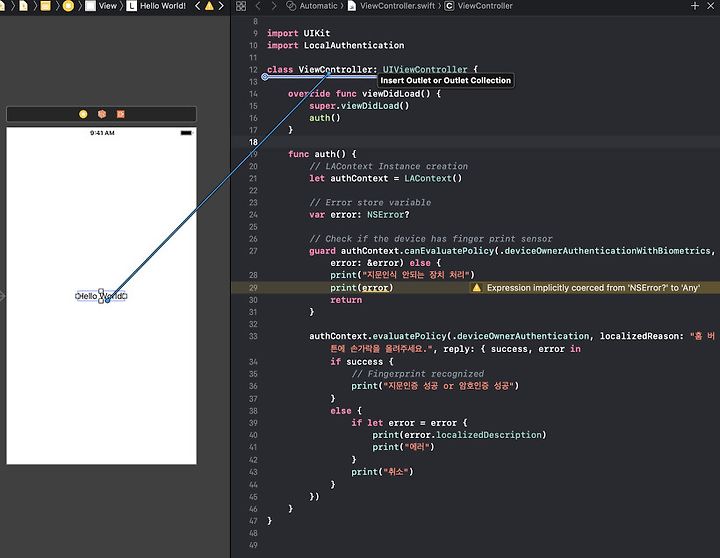The height and width of the screenshot is (558, 720).
Task: Click the return keyword on line 30
Action: [x=346, y=300]
